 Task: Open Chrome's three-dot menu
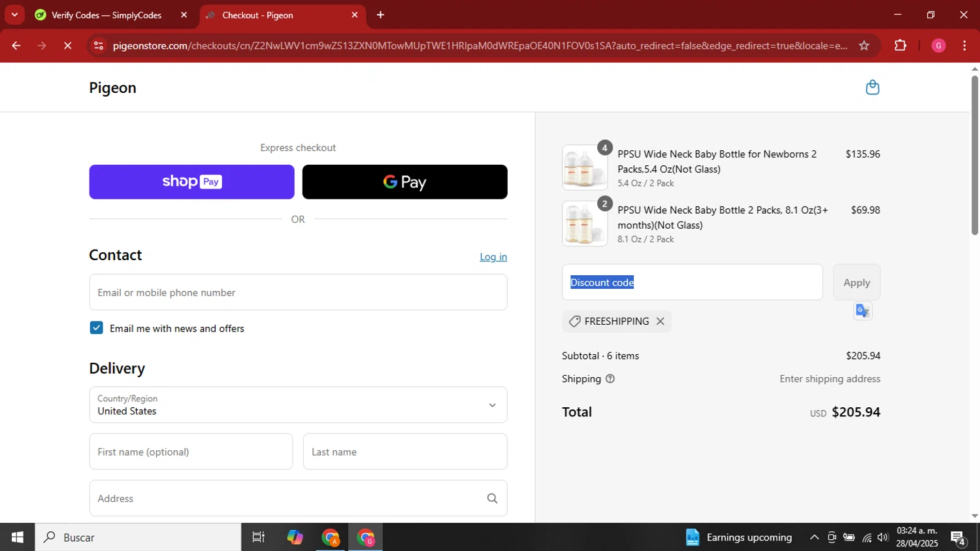964,46
